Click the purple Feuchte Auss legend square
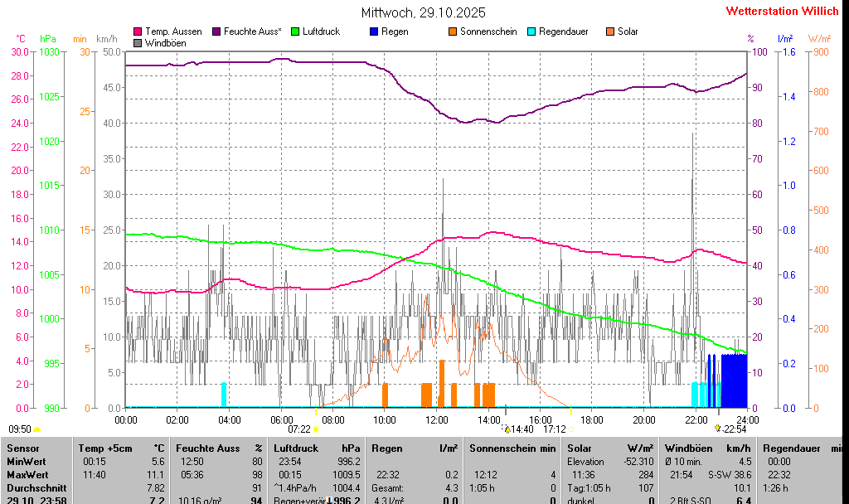 (216, 31)
